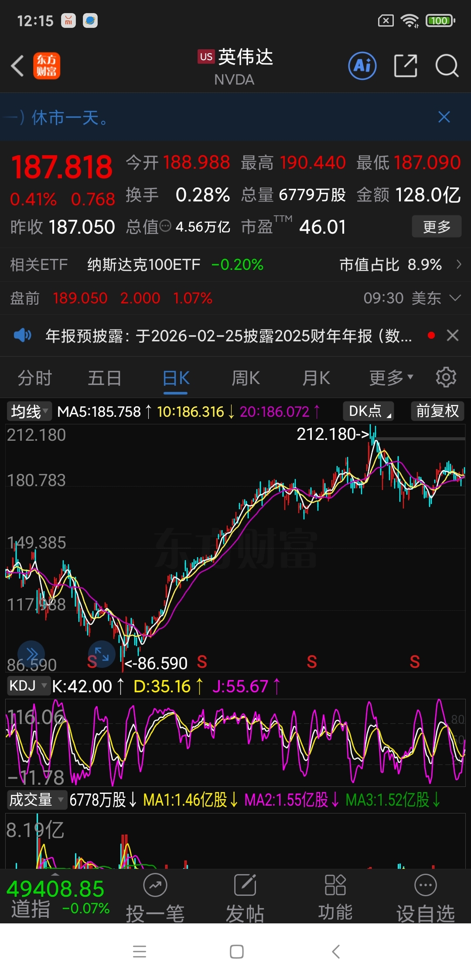Open the 成交量 indicator dropdown
The image size is (471, 980).
click(37, 800)
